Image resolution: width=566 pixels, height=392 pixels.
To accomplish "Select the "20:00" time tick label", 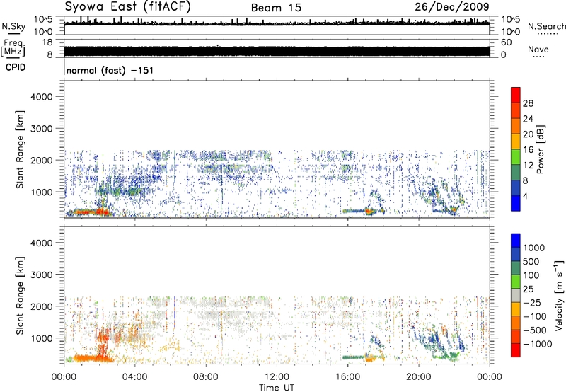I will click(x=419, y=377).
